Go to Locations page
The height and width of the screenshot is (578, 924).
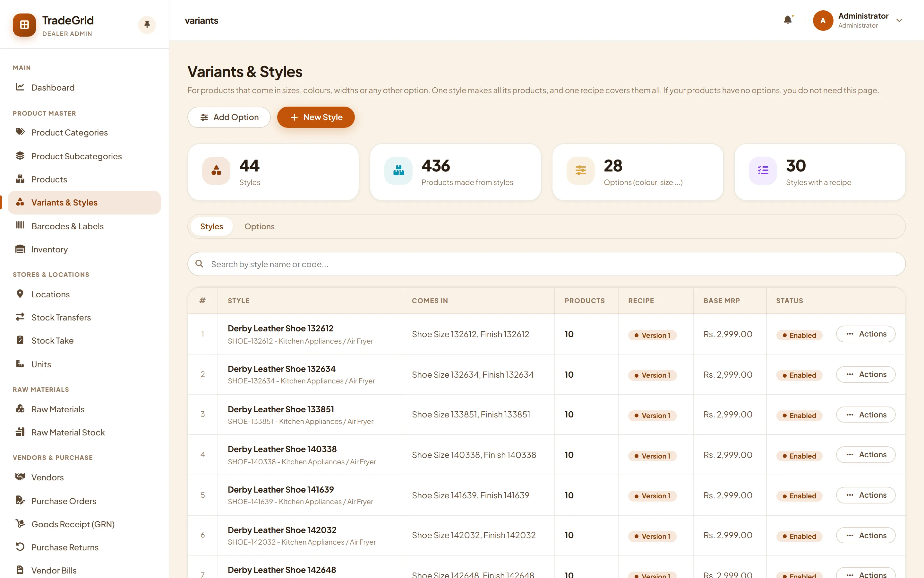[84, 294]
